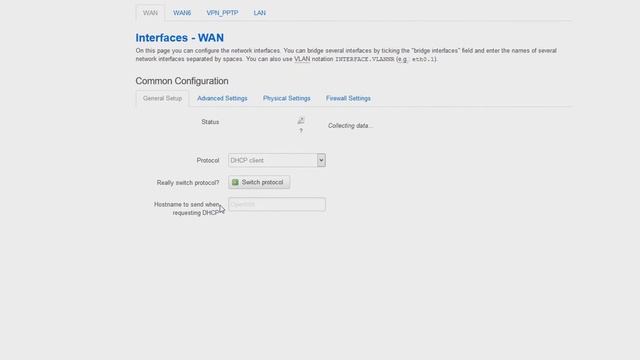640x360 pixels.
Task: Open the WAN interface tab
Action: pos(150,13)
